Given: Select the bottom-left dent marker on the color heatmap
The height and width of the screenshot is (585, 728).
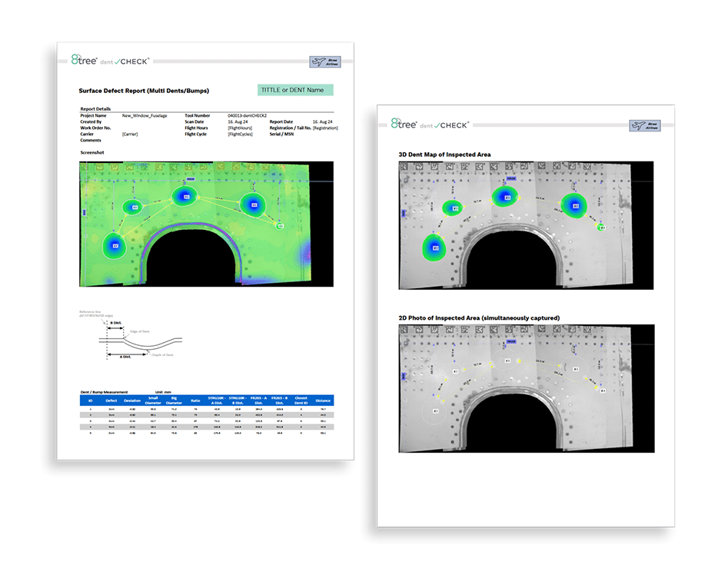Looking at the screenshot, I should point(115,246).
